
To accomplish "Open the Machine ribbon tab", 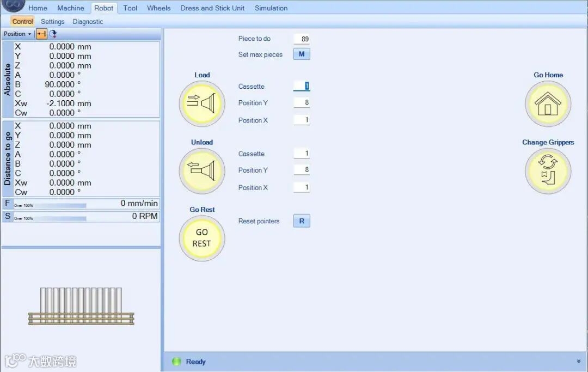I will pos(70,8).
